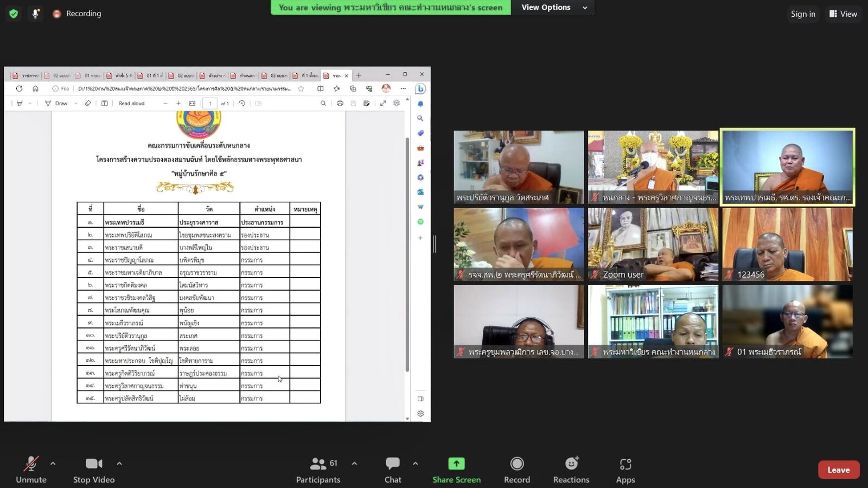
Task: Go to the browser Home page
Action: 35,88
